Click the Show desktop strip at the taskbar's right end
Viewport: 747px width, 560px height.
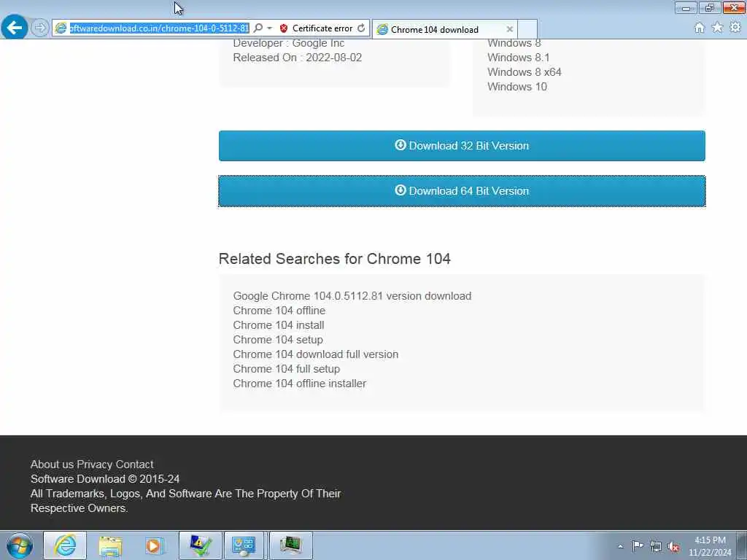[742, 545]
